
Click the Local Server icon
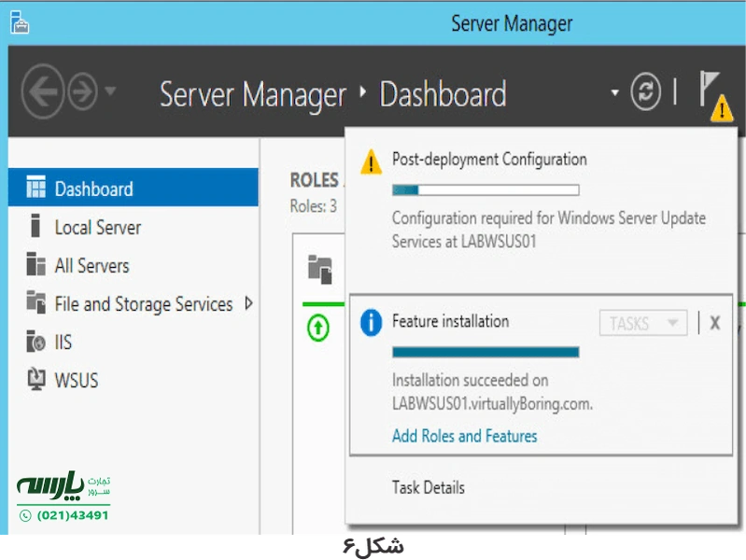point(35,226)
